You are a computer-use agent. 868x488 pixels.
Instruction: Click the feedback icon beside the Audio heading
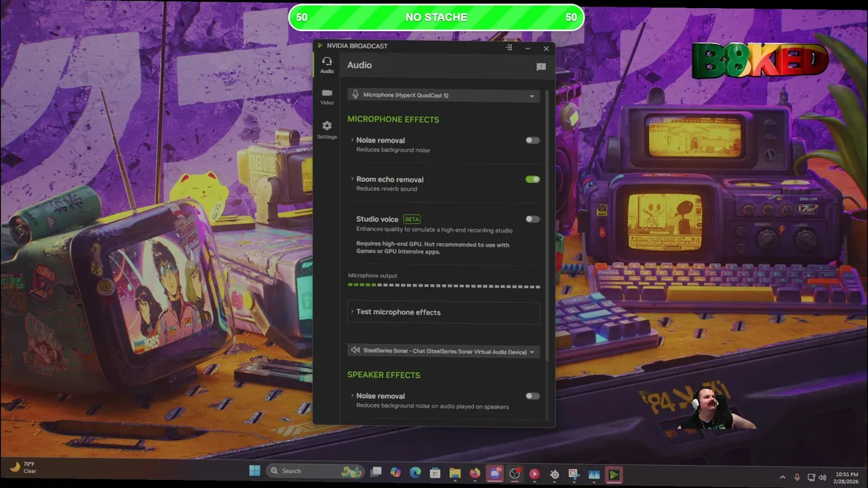coord(541,66)
